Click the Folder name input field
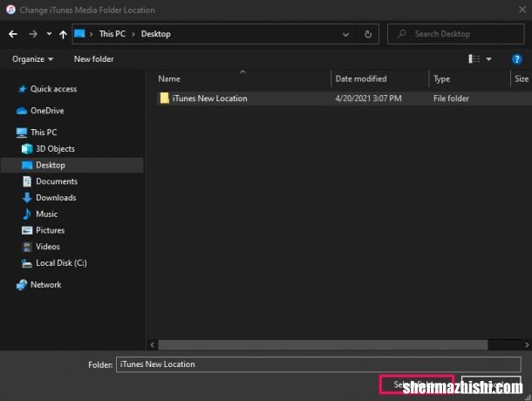The image size is (532, 401). [x=318, y=364]
